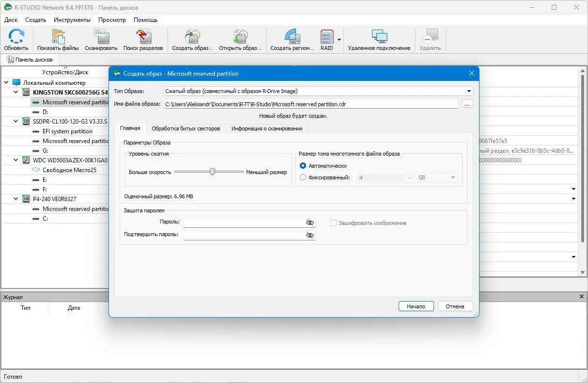The width and height of the screenshot is (588, 383).
Task: Click the R-Studio icon in dialog title
Action: point(117,73)
